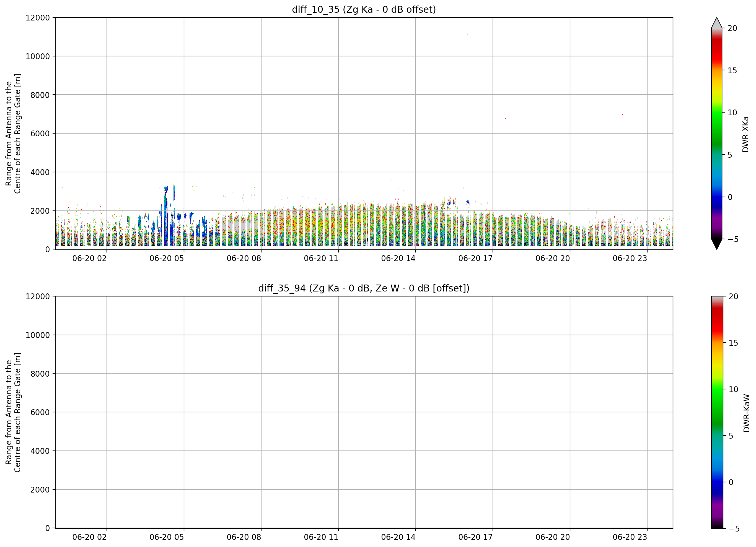The width and height of the screenshot is (756, 547).
Task: Click the 20 tick on the DWR-XKa colorbar
Action: (x=732, y=28)
